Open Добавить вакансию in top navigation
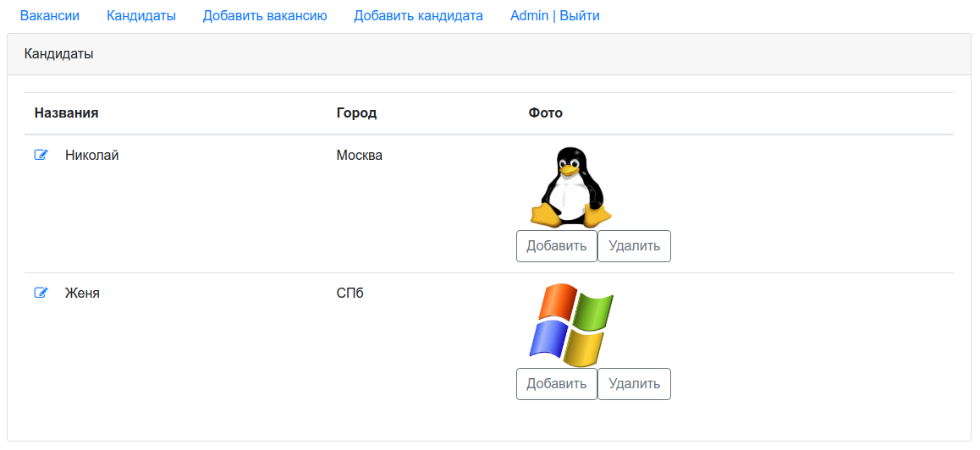980x450 pixels. pos(265,15)
